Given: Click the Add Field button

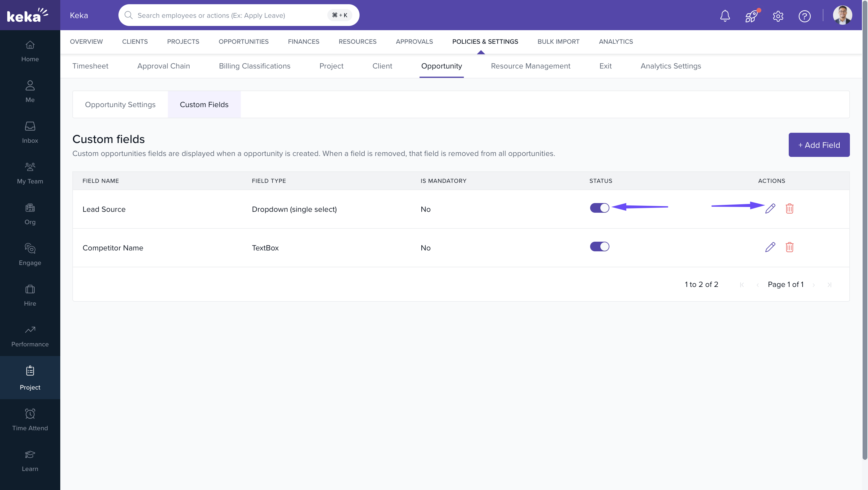Looking at the screenshot, I should coord(819,145).
